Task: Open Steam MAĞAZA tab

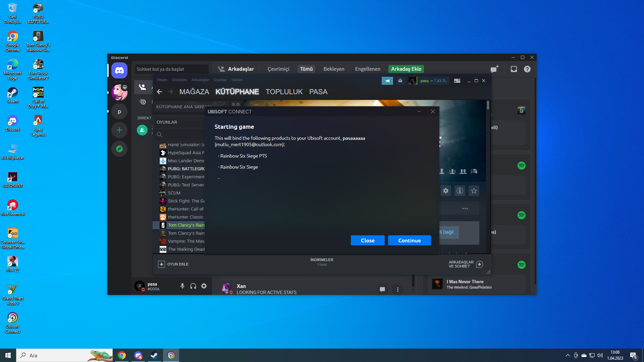Action: (194, 92)
